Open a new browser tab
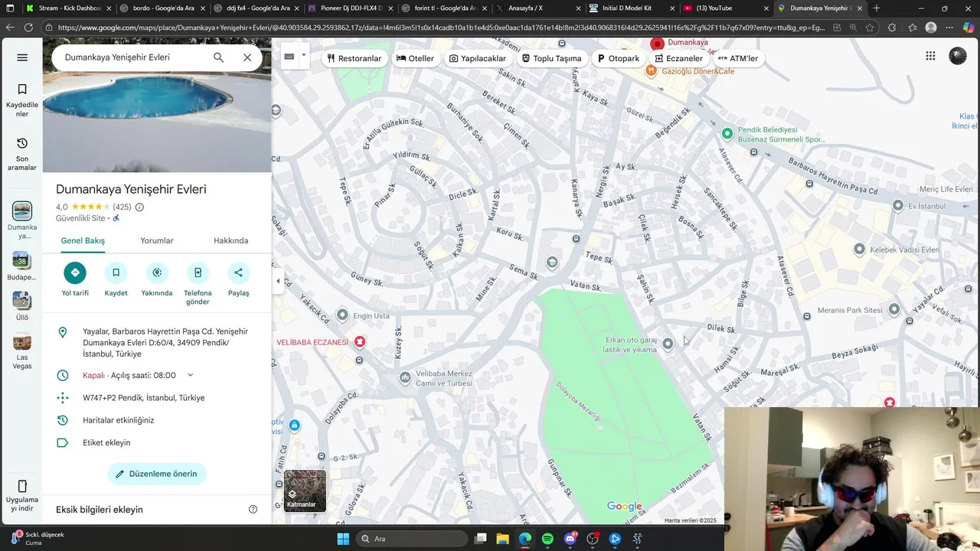The height and width of the screenshot is (551, 980). click(x=877, y=8)
